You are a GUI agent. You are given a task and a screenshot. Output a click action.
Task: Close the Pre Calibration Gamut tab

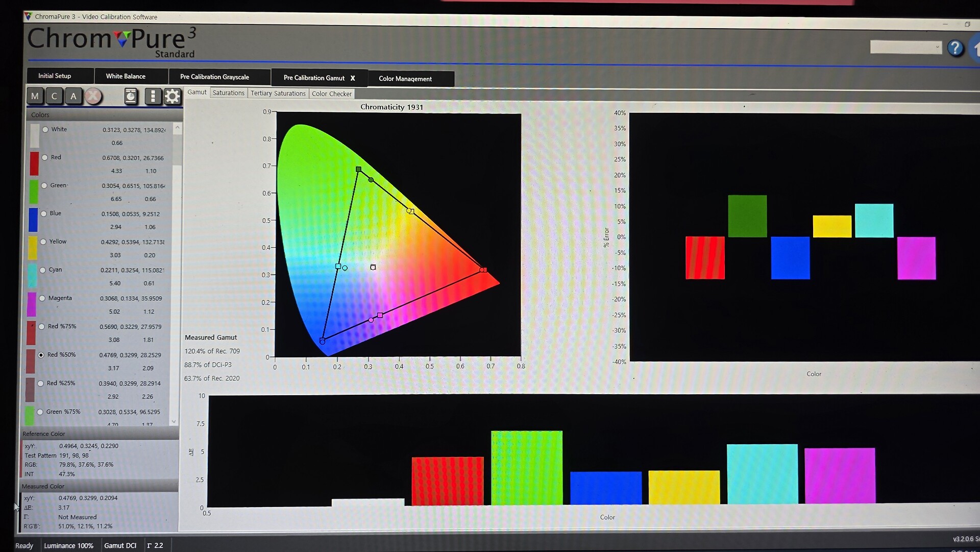353,78
